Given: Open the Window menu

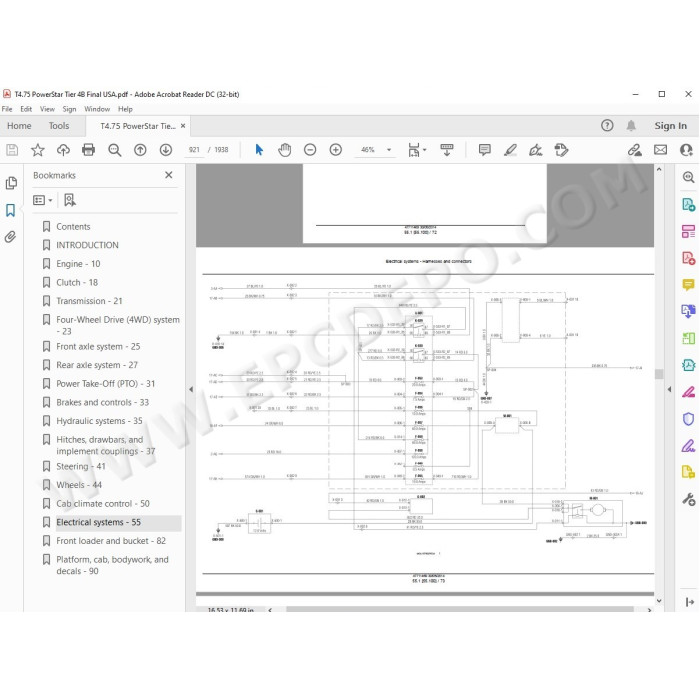Looking at the screenshot, I should click(x=97, y=109).
